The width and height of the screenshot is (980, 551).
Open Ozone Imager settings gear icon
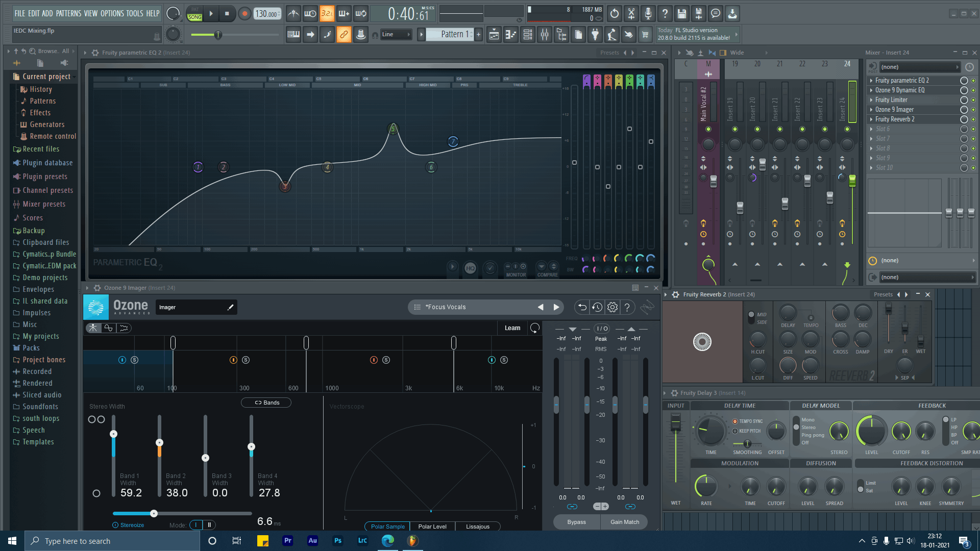tap(612, 307)
